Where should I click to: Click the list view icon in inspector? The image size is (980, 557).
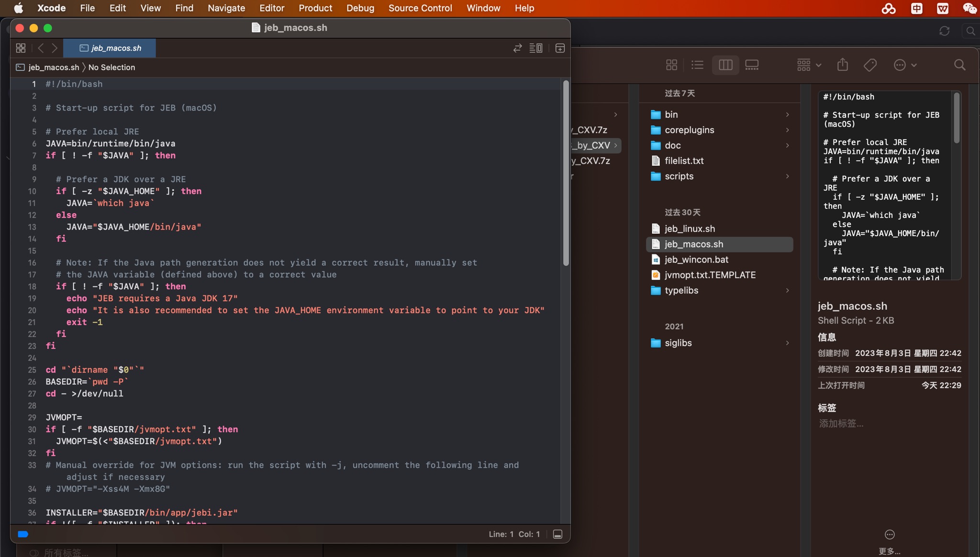tap(698, 65)
